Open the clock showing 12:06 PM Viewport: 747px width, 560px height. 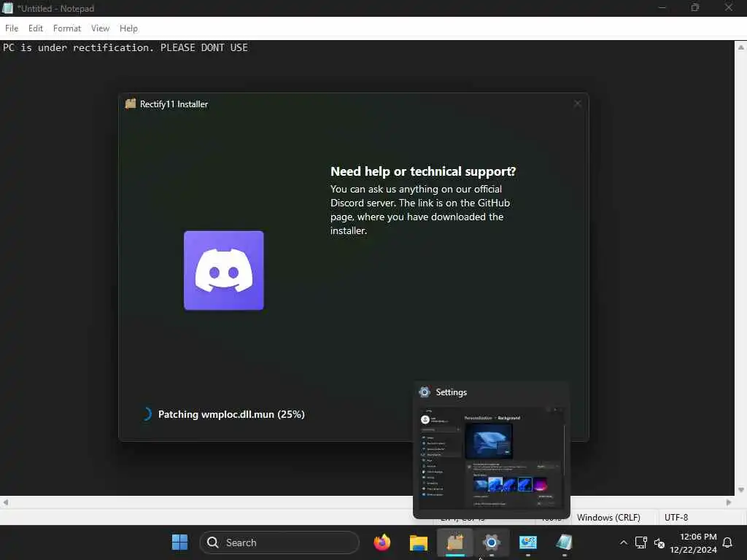693,542
